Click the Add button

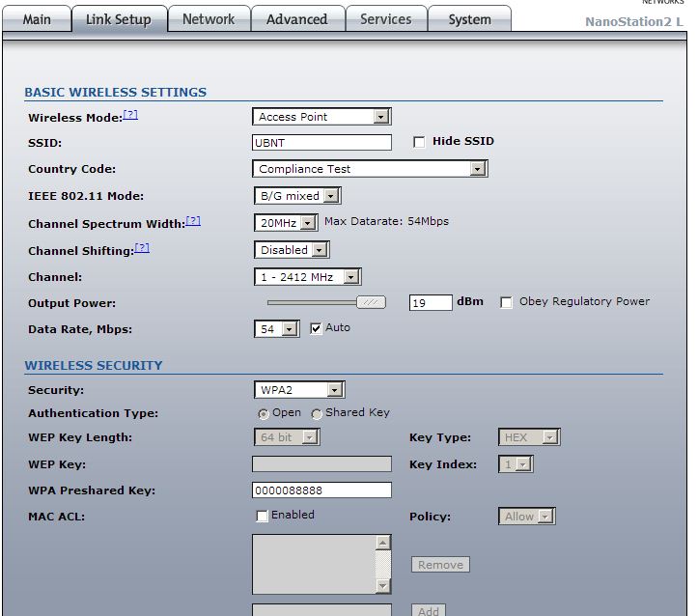click(x=429, y=610)
